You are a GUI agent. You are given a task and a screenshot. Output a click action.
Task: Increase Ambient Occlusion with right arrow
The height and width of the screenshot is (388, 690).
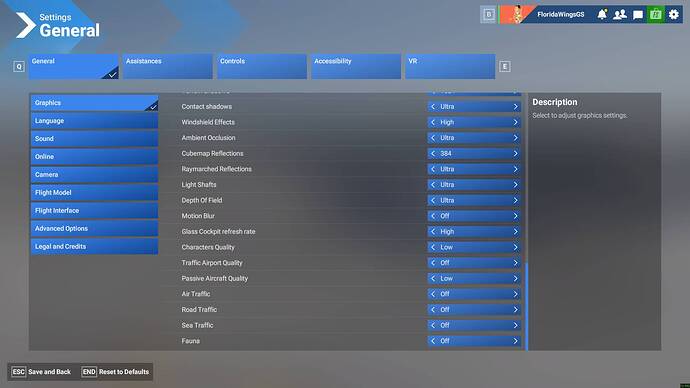click(515, 138)
